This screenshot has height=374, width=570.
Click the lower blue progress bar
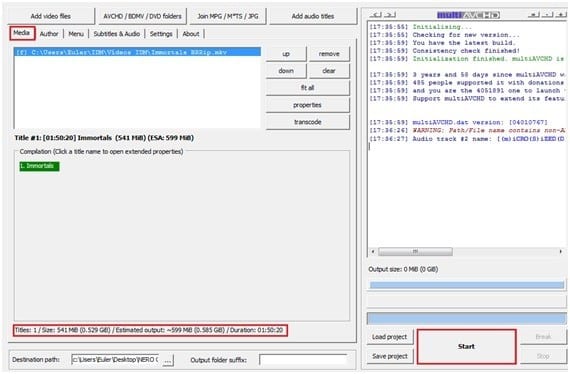[x=467, y=318]
